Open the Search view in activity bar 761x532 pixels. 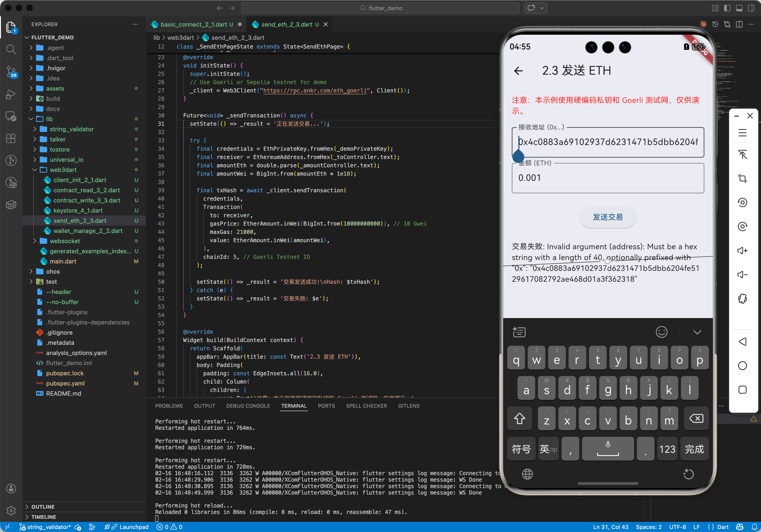tap(11, 49)
